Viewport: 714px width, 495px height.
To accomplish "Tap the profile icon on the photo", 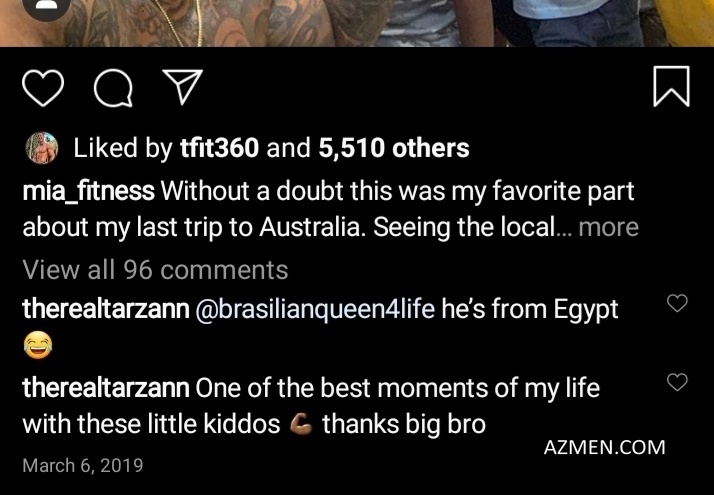I will 46,6.
